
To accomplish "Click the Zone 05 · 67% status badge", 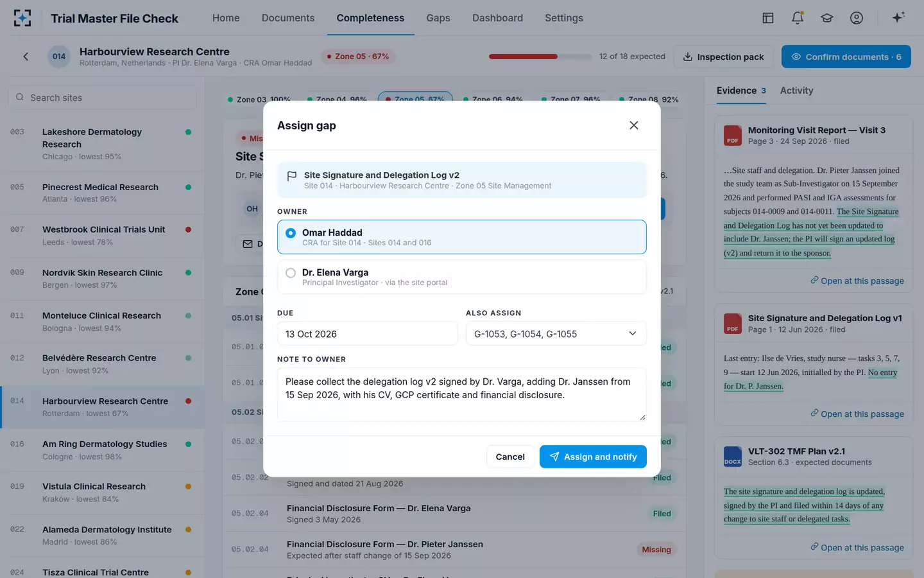I will click(x=357, y=57).
